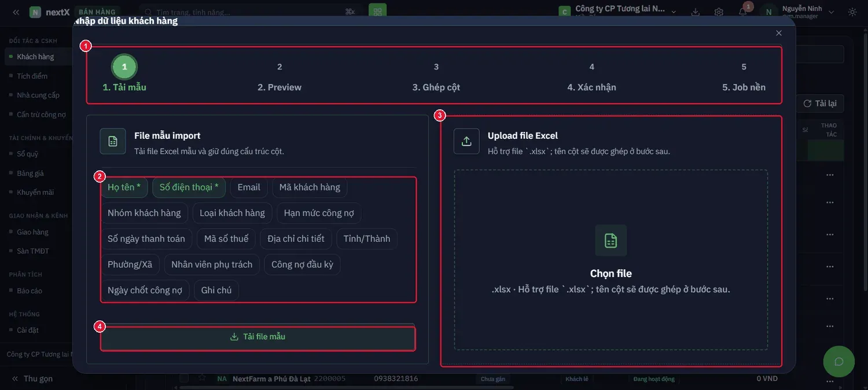The image size is (868, 390).
Task: Click the Tải file mẫu button
Action: coord(258,337)
